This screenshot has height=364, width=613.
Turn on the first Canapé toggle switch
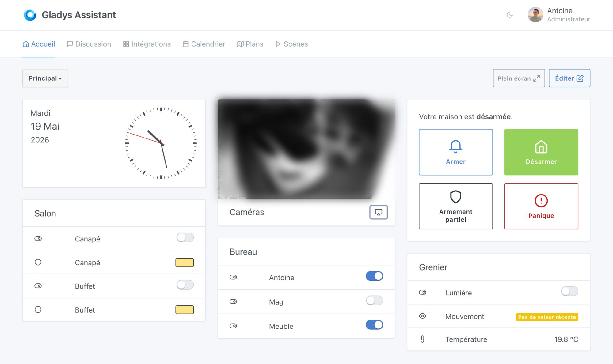click(x=185, y=237)
